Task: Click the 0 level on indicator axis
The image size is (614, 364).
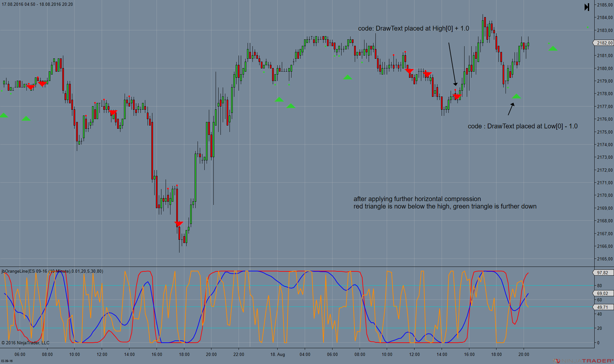Action: 599,343
